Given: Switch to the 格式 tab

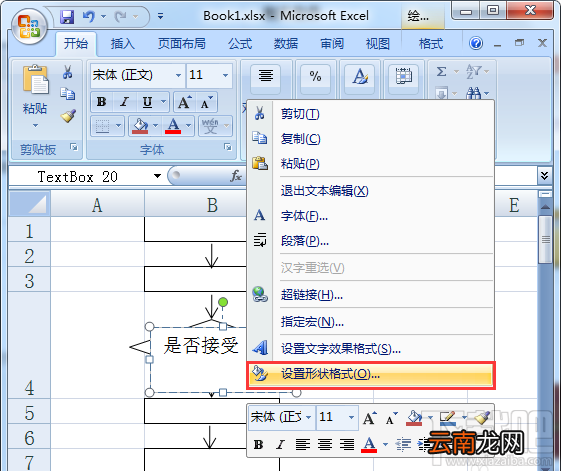Looking at the screenshot, I should (431, 44).
